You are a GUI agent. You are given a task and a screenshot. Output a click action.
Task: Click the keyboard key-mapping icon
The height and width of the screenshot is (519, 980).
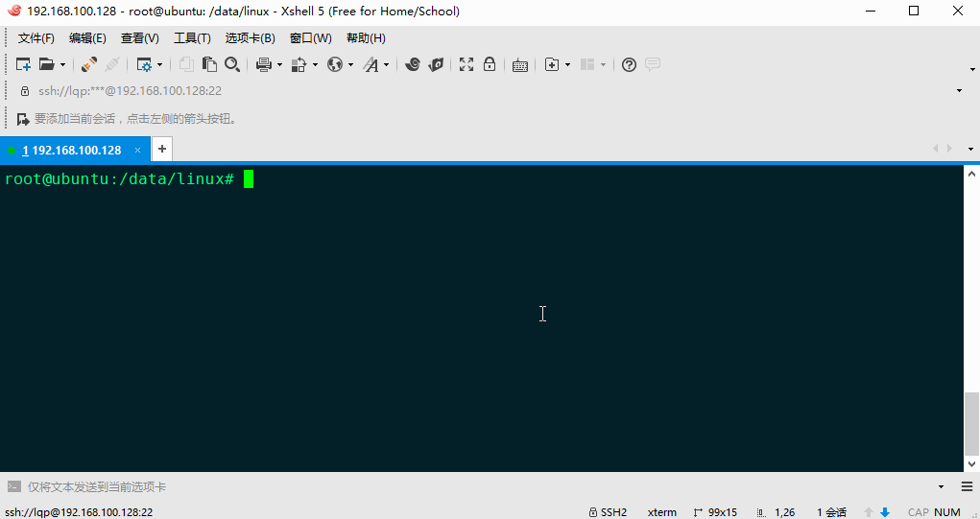[x=520, y=65]
